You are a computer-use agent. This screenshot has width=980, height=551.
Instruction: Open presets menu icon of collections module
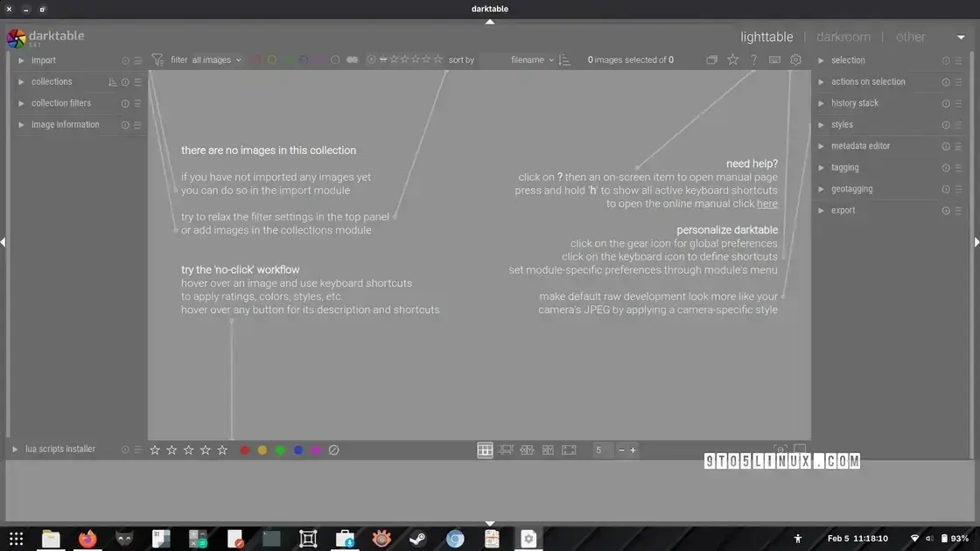pyautogui.click(x=137, y=82)
